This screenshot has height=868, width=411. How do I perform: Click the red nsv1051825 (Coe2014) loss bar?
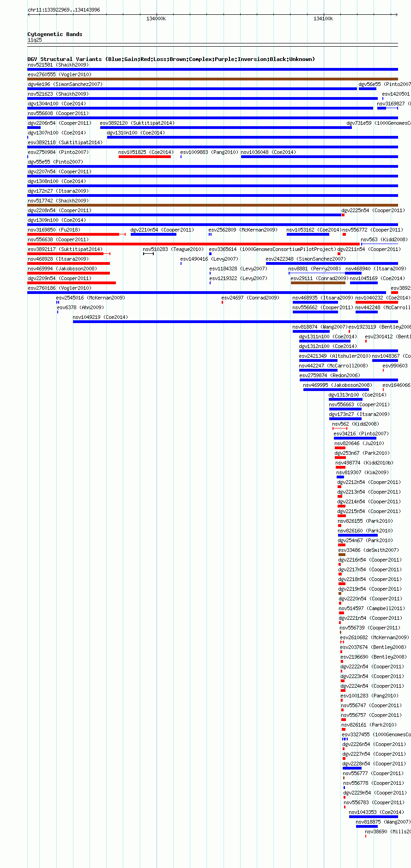pyautogui.click(x=145, y=157)
